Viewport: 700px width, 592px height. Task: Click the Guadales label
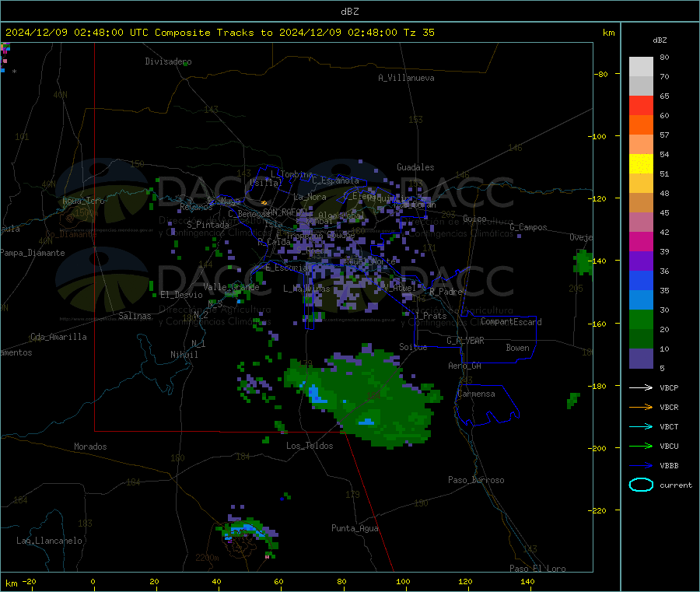pyautogui.click(x=415, y=167)
